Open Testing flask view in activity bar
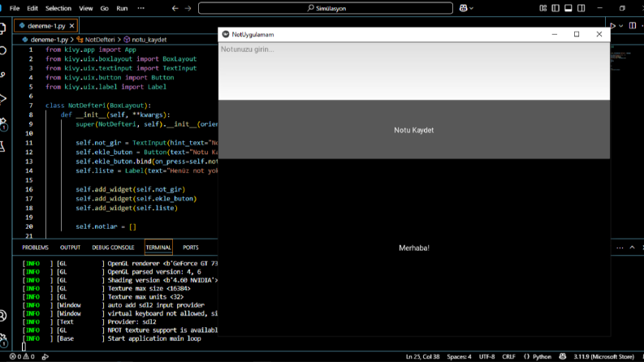This screenshot has width=644, height=362. [x=2, y=146]
